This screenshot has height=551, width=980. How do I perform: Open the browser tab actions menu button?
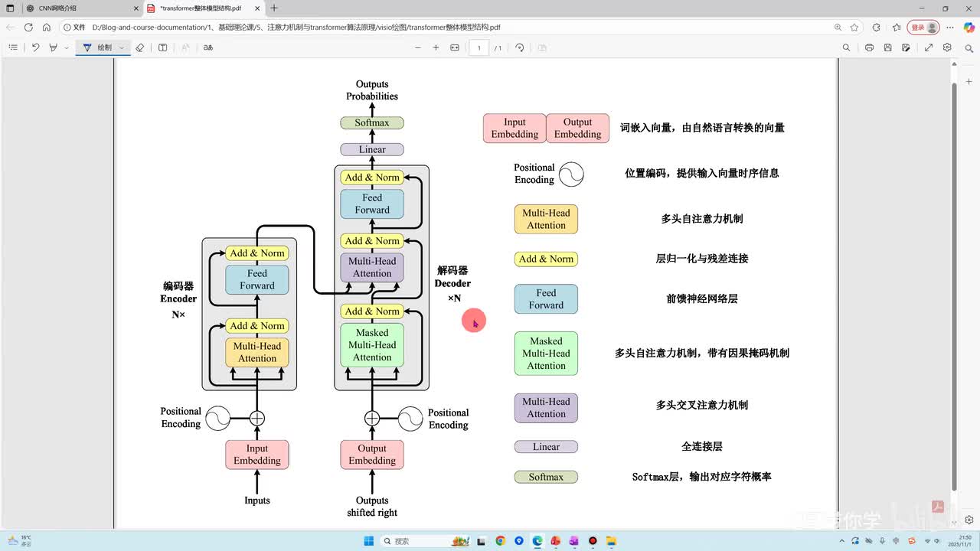coord(10,8)
